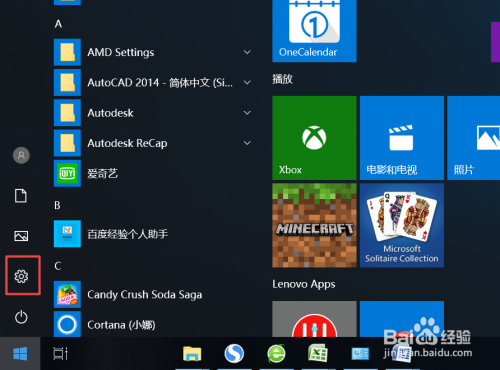This screenshot has width=500, height=370.
Task: Open File Explorer from the taskbar
Action: pos(192,354)
